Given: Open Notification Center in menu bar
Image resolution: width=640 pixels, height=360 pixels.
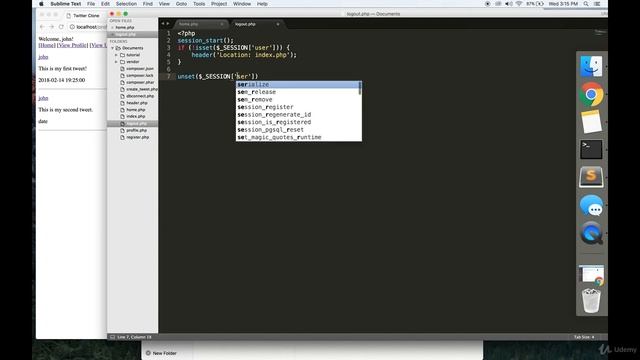Looking at the screenshot, I should [597, 4].
